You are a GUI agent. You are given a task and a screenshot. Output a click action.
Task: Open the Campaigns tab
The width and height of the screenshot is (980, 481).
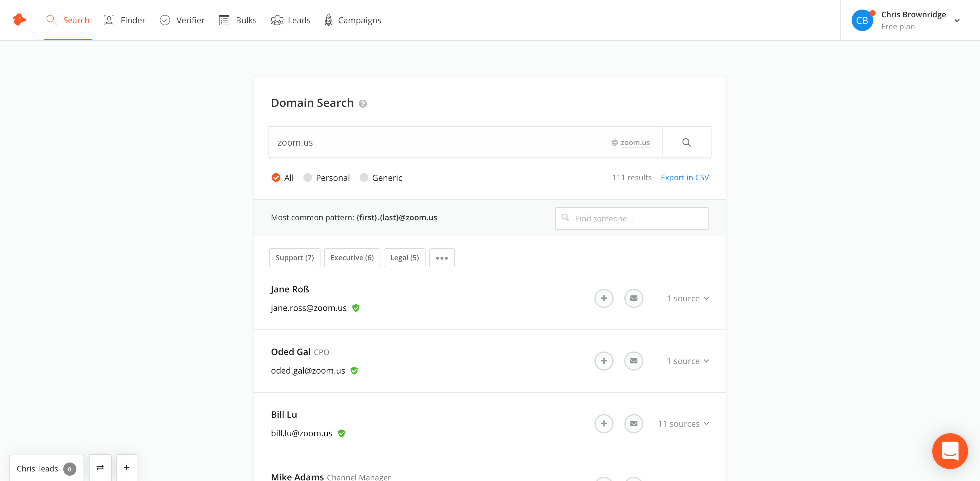tap(353, 20)
